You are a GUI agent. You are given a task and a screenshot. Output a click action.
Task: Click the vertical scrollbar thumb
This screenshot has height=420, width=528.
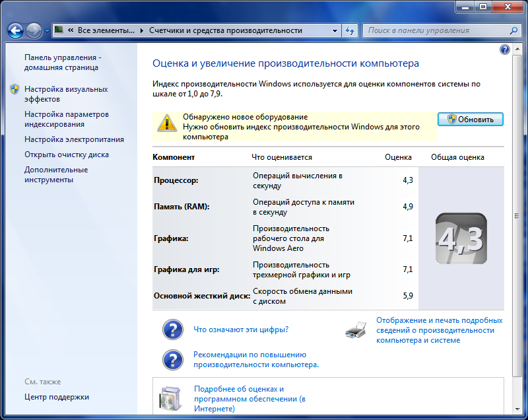click(517, 215)
